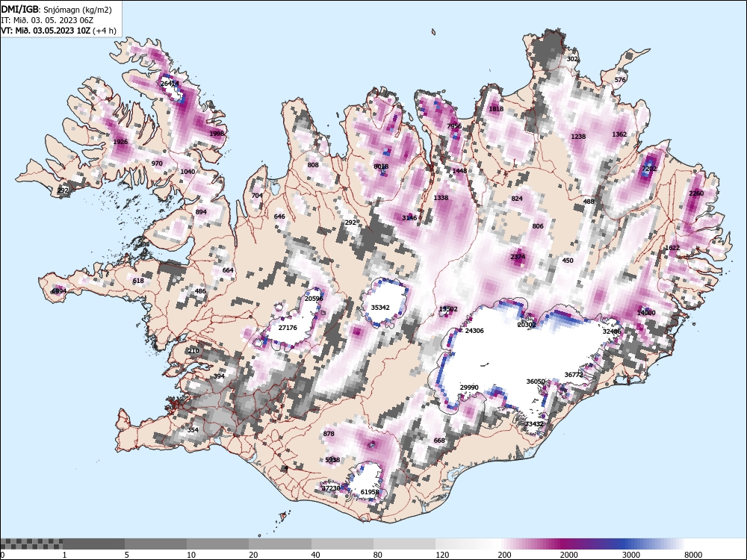This screenshot has height=560, width=747.
Task: Click the snow value 1998
Action: tap(217, 134)
